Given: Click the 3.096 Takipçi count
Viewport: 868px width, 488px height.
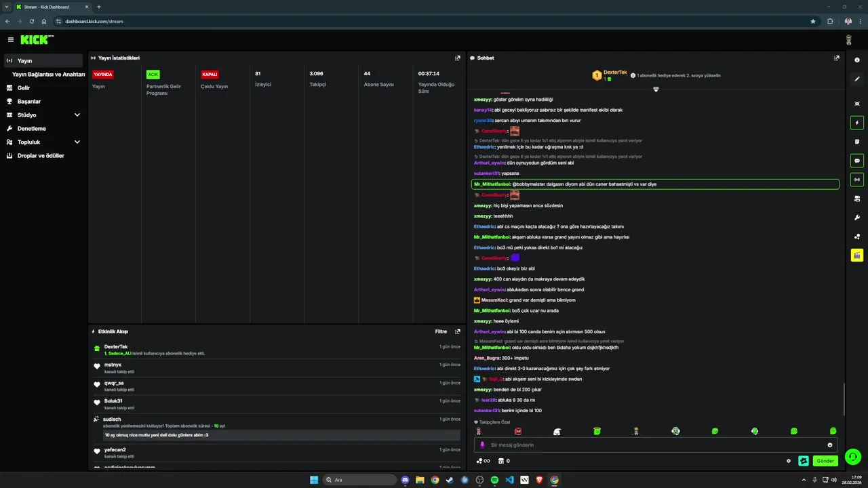Looking at the screenshot, I should 316,73.
